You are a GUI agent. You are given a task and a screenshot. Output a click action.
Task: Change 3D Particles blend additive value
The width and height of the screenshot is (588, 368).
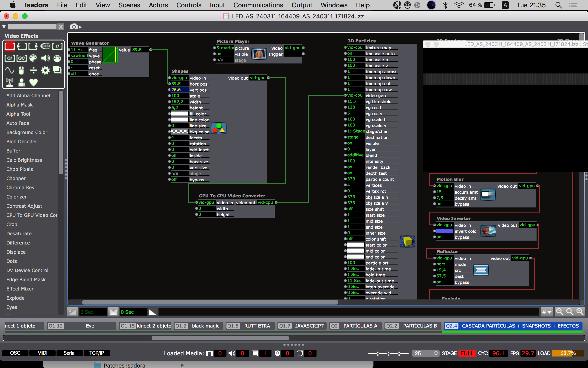[356, 155]
